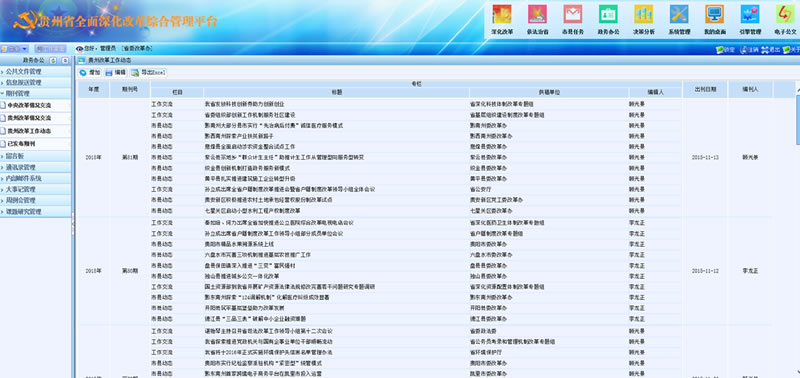800x378 pixels.
Task: Export the table with 导出Excel
Action: (148, 73)
